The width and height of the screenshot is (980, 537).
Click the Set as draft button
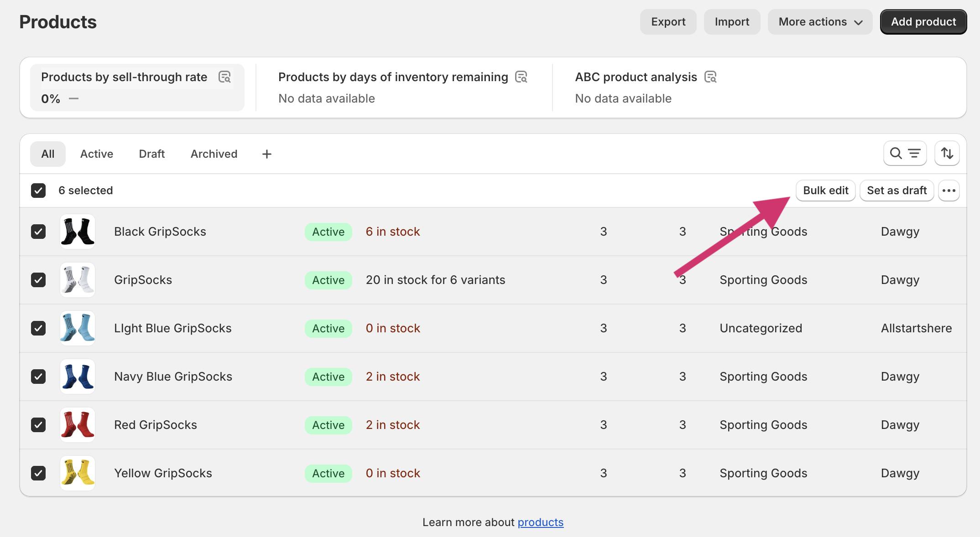[897, 191]
